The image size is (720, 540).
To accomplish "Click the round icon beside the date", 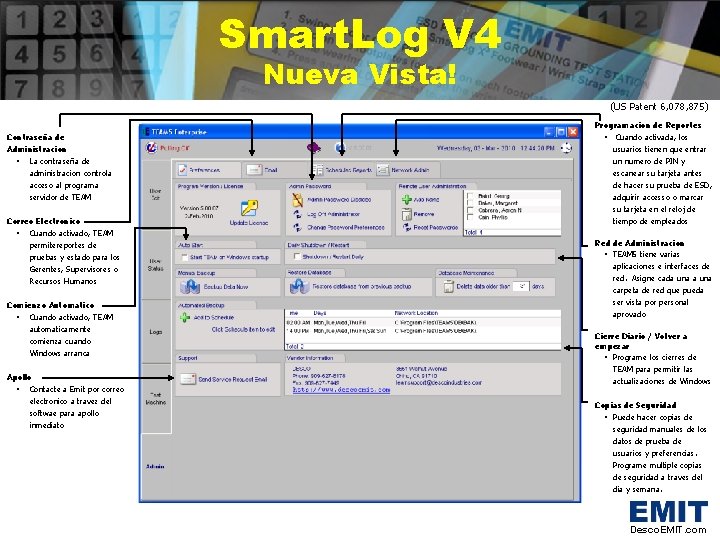I will [567, 148].
